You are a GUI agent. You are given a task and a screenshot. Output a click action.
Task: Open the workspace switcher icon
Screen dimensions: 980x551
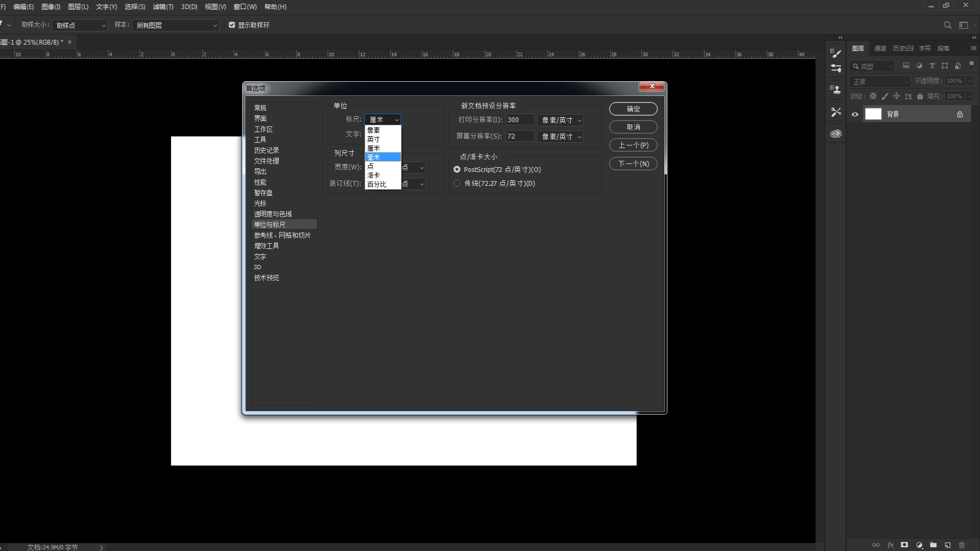point(964,25)
